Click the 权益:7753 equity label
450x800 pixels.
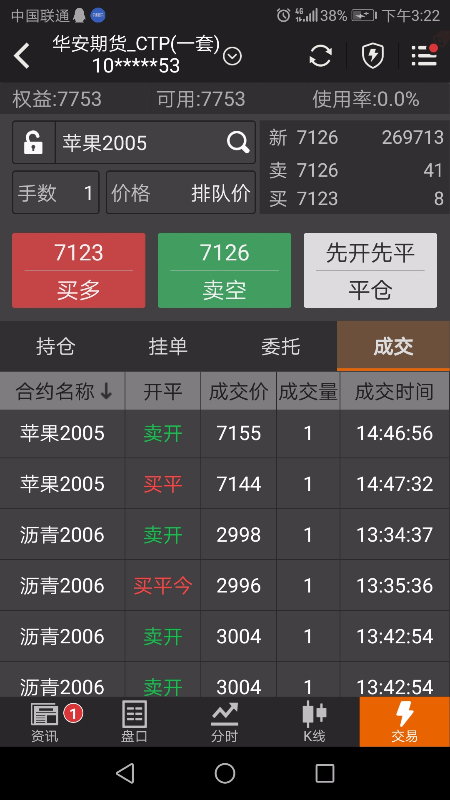(x=57, y=99)
